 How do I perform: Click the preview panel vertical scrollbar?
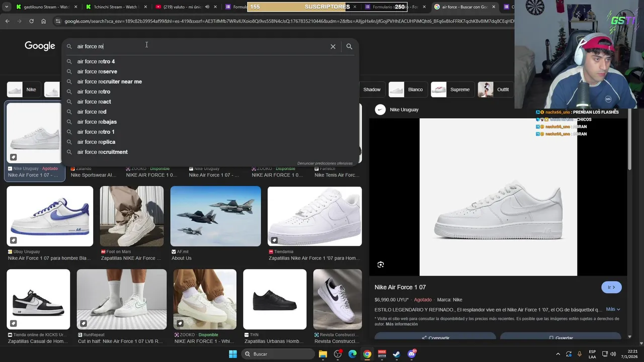630,141
